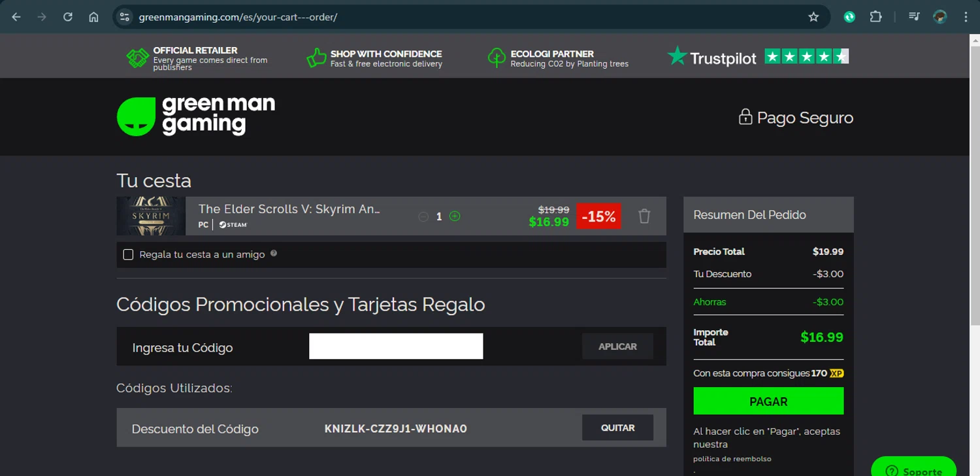View site information icon in address bar

125,17
